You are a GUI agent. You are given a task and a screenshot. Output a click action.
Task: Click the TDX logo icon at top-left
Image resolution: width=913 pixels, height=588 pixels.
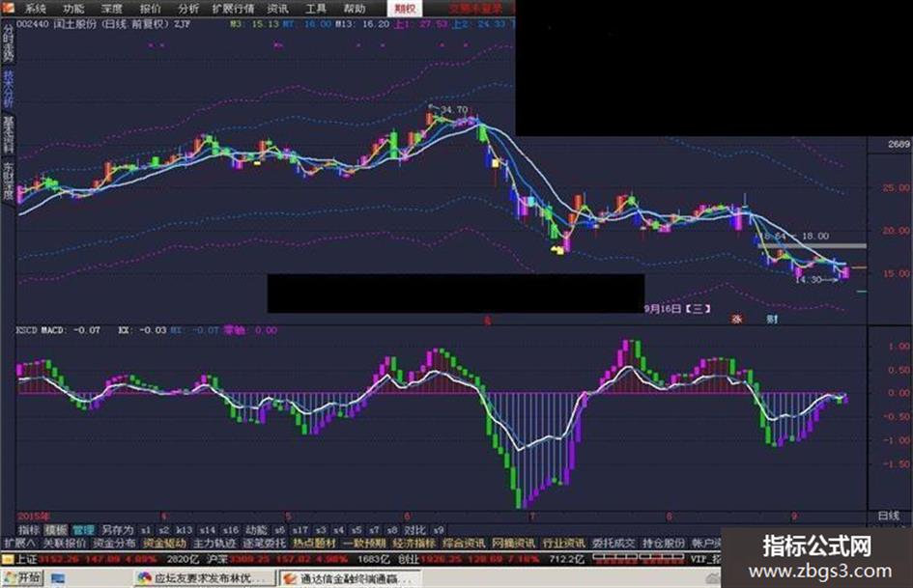coord(8,8)
